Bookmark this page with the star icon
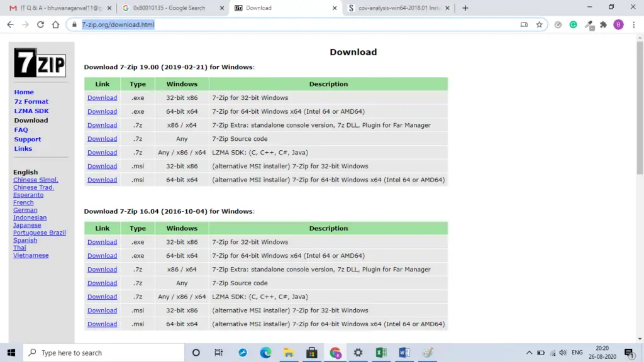644x362 pixels. click(539, 25)
